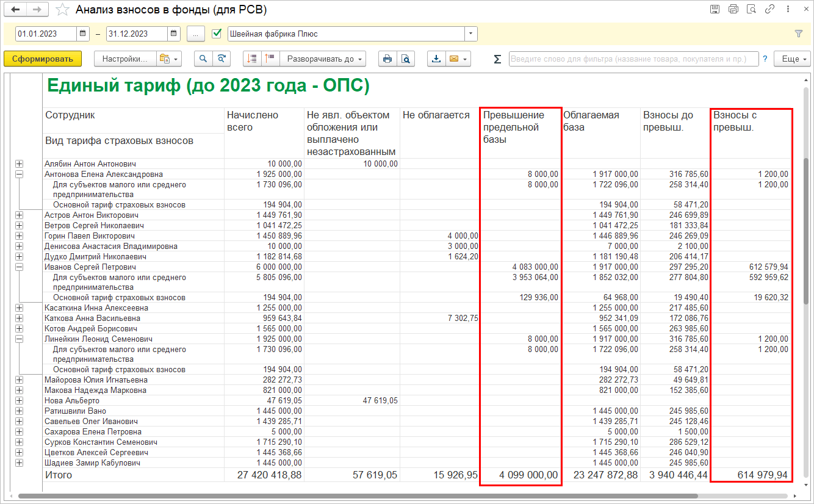Click the start date field 01.01.2023
This screenshot has height=504, width=814.
(46, 34)
